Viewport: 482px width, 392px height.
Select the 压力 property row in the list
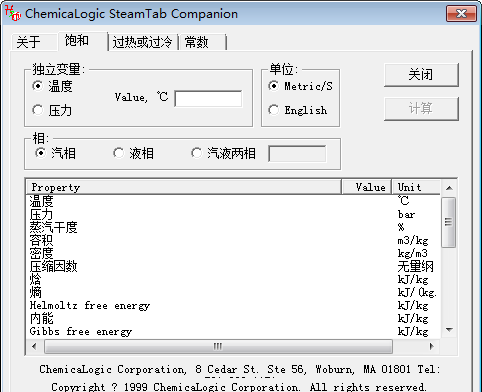[233, 214]
